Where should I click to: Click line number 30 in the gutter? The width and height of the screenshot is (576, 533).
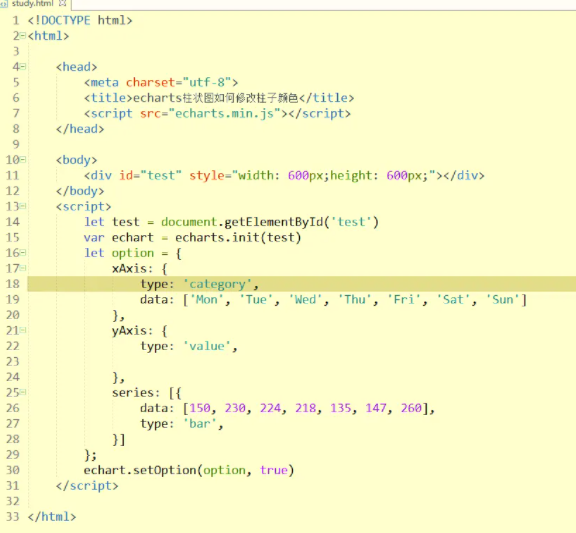pos(12,470)
